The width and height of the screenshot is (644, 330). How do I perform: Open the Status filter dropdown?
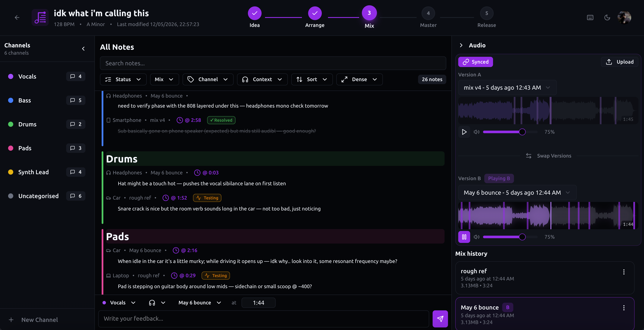click(123, 79)
